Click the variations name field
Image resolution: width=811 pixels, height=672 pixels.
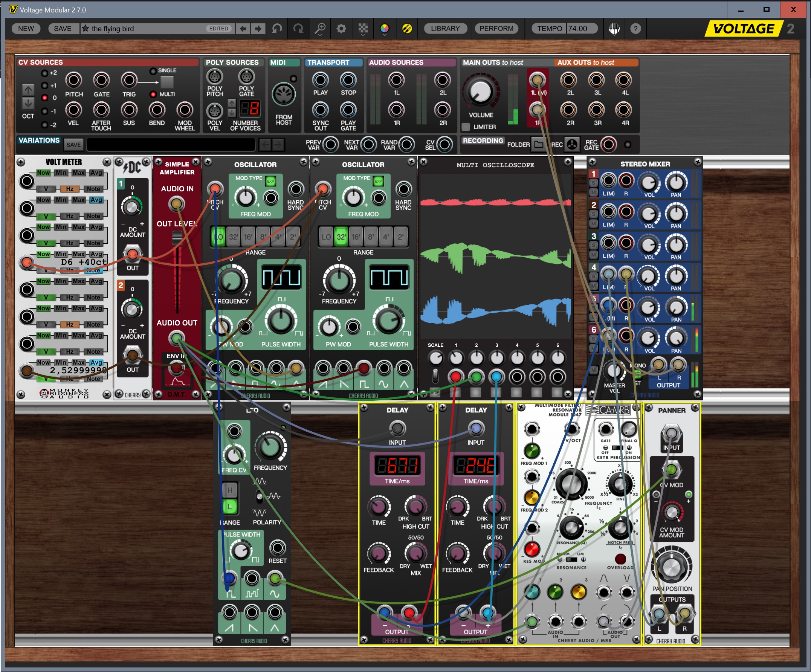171,145
